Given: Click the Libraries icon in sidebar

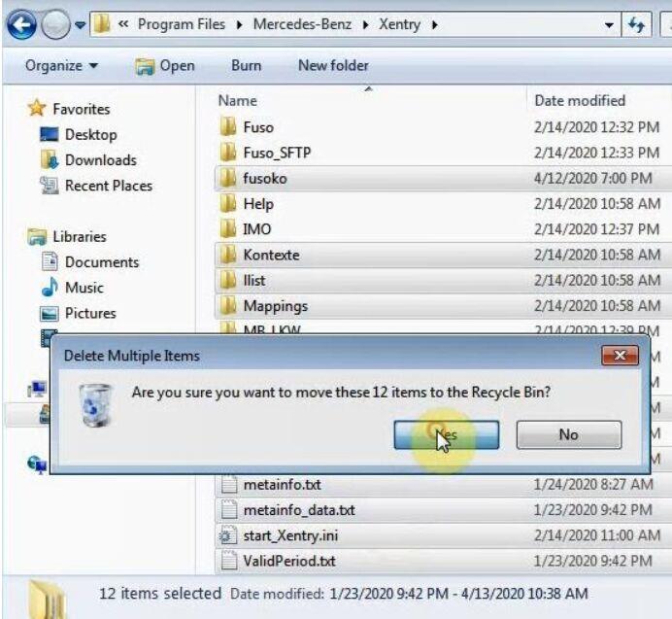Looking at the screenshot, I should point(37,237).
